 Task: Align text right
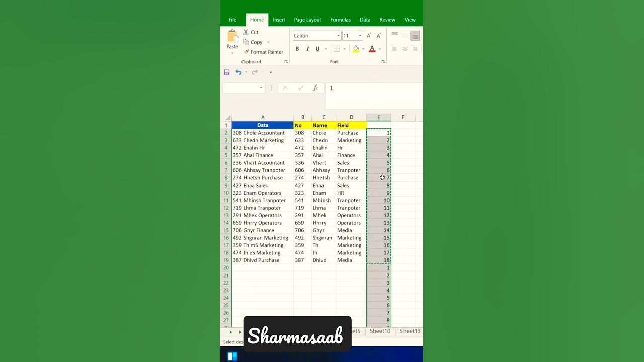tap(415, 49)
